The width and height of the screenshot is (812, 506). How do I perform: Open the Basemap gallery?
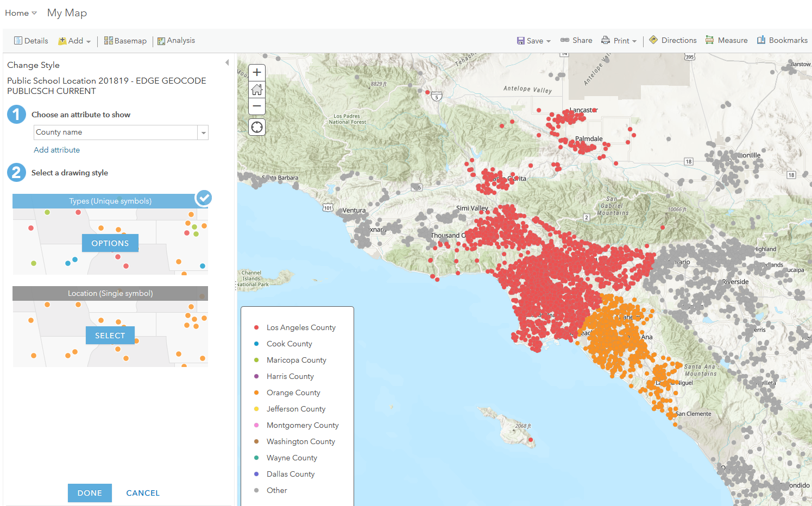pyautogui.click(x=125, y=40)
